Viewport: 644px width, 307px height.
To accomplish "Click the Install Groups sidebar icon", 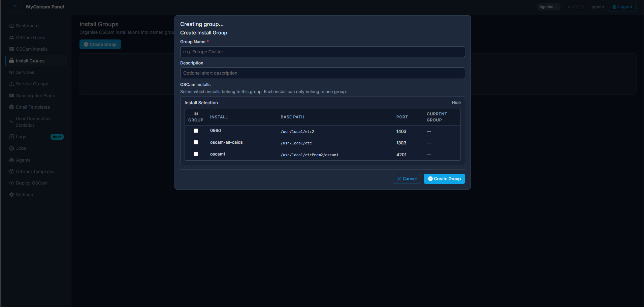I will [11, 61].
